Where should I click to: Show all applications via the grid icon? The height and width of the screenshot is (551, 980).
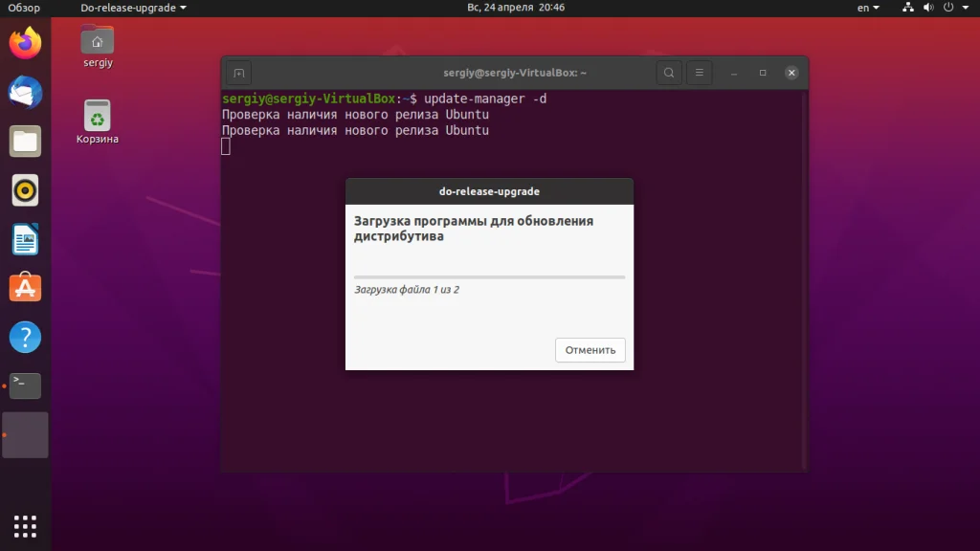click(24, 526)
